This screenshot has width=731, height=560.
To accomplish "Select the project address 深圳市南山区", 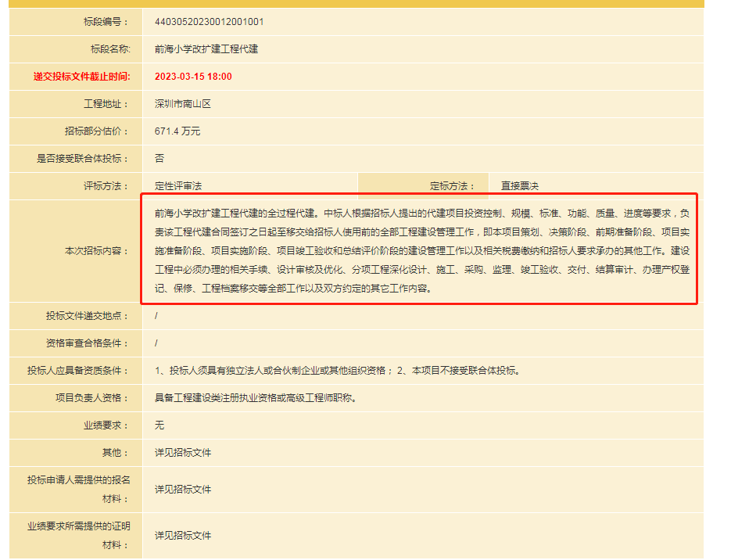I will coord(183,104).
